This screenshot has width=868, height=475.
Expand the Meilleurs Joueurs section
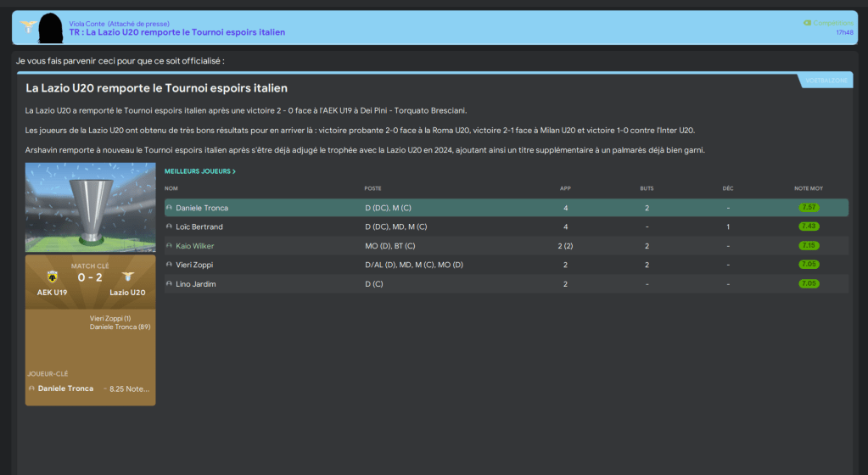click(200, 171)
